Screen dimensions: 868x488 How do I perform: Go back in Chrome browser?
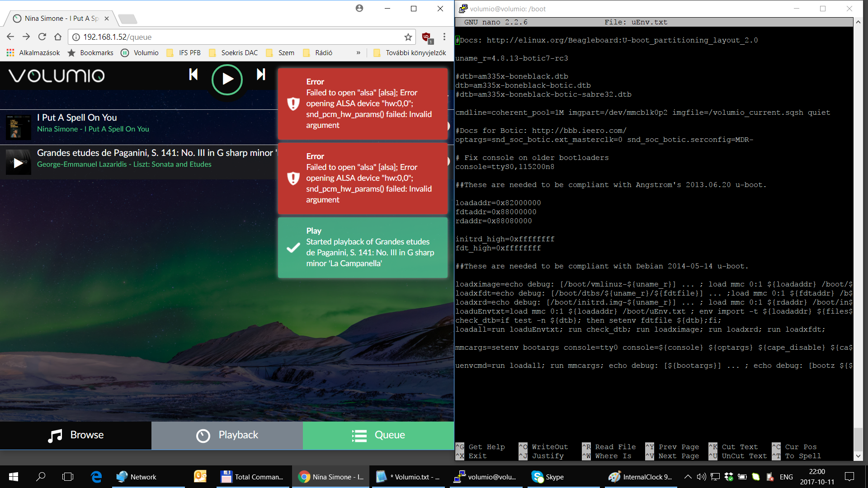click(x=10, y=37)
